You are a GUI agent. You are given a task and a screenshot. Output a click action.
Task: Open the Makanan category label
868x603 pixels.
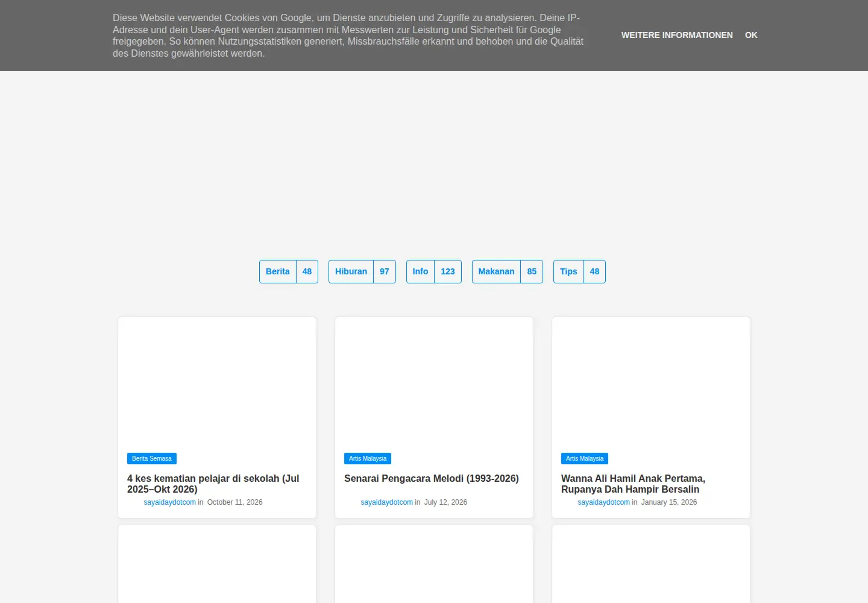coord(497,271)
